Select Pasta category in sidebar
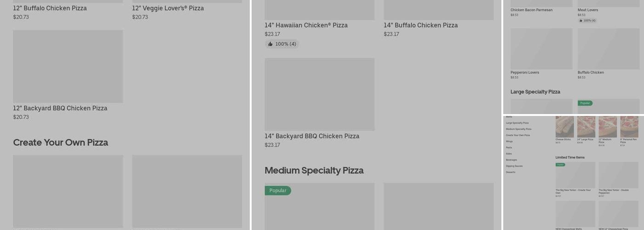Screen dimensions: 644x230 pos(509,148)
